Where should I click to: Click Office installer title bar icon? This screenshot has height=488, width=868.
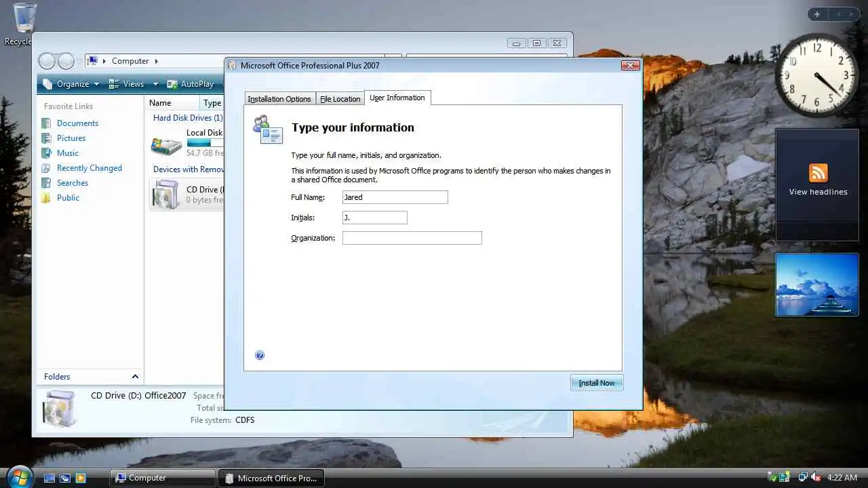232,66
